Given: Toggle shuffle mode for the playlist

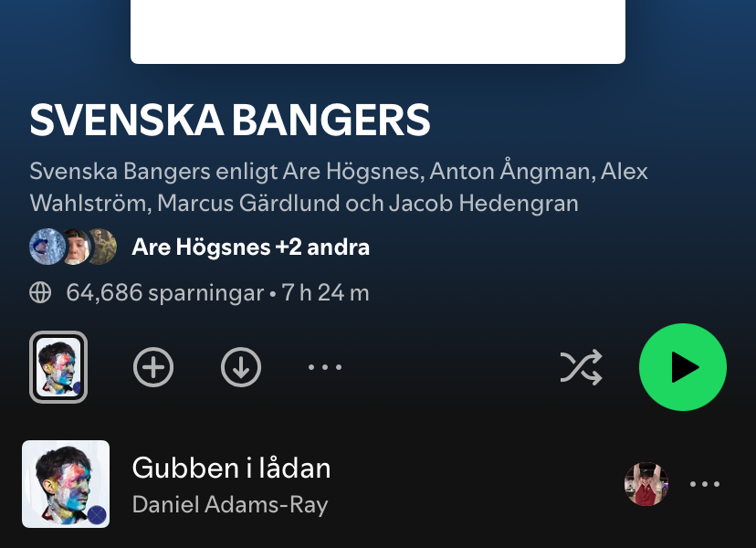Looking at the screenshot, I should click(x=581, y=367).
